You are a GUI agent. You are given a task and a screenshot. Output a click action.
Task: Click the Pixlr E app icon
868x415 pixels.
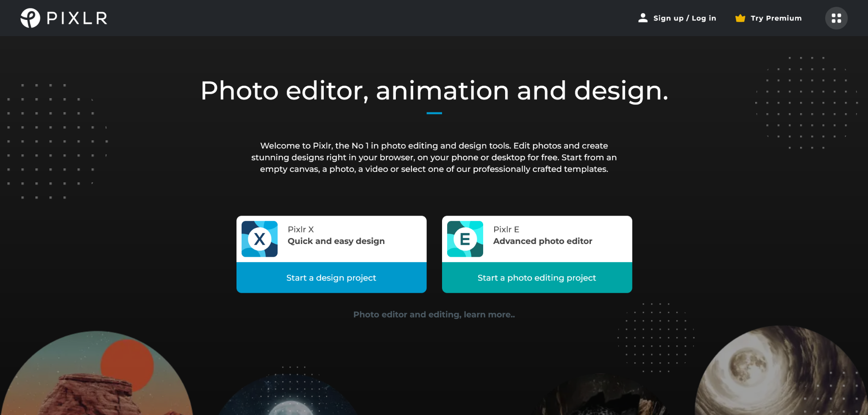click(465, 239)
